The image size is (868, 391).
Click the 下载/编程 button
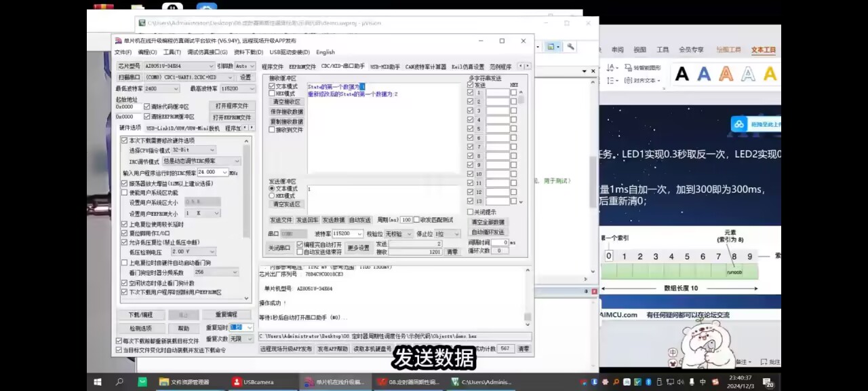140,315
